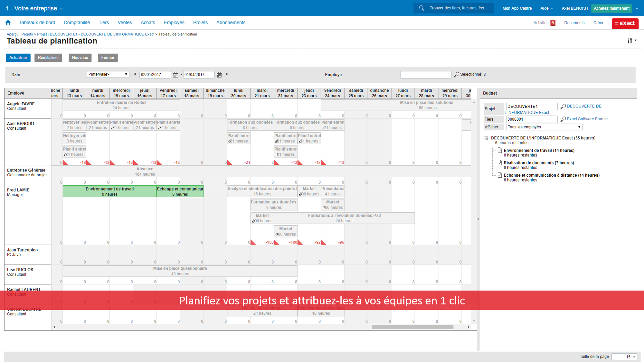Open the Afficher Tous les employés dropdown

click(544, 127)
